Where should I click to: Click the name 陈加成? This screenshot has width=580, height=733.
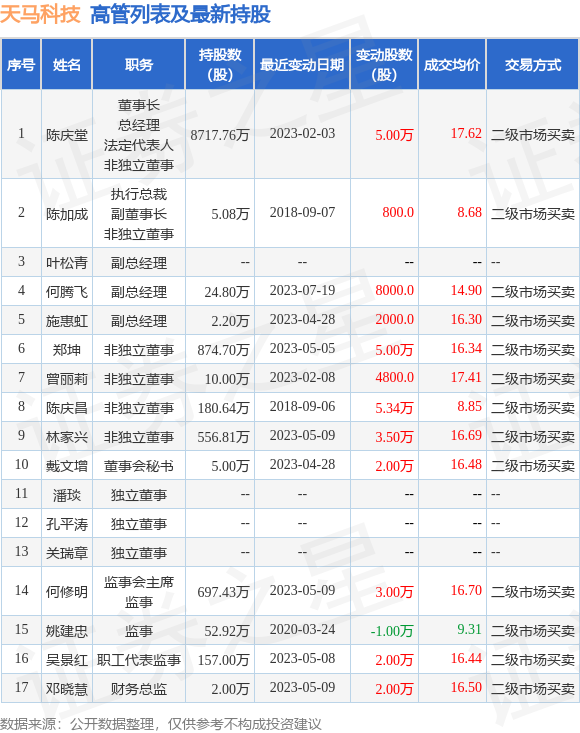67,214
